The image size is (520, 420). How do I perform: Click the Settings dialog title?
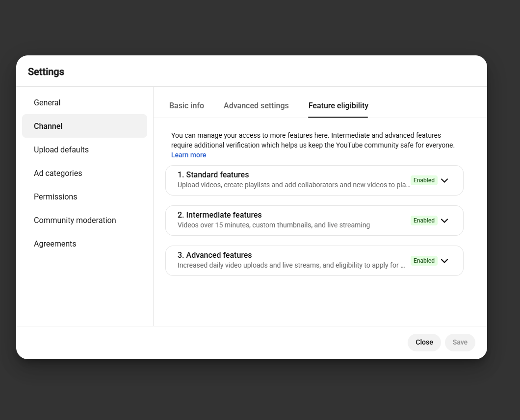click(x=46, y=72)
